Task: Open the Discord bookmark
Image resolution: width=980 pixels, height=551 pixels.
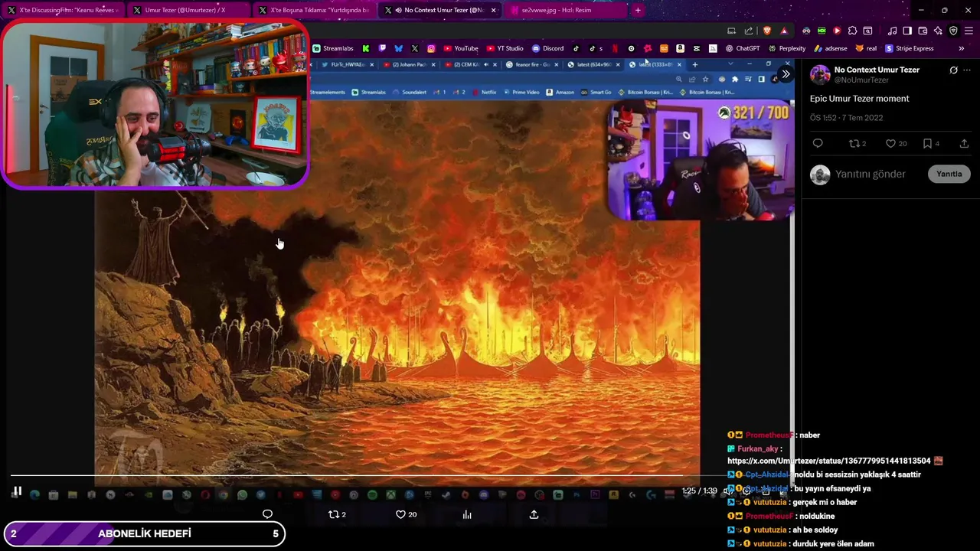Action: point(547,48)
